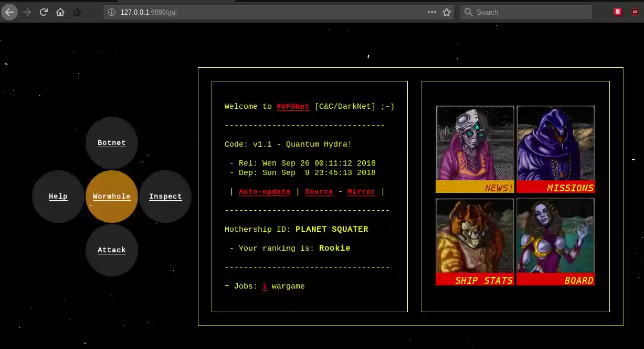Open the Mirror link
The image size is (644, 349).
click(x=361, y=192)
